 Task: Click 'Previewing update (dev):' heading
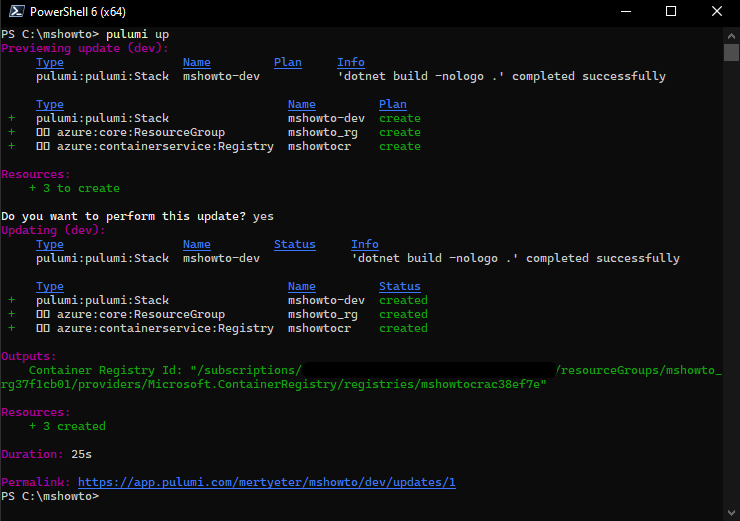pyautogui.click(x=84, y=48)
